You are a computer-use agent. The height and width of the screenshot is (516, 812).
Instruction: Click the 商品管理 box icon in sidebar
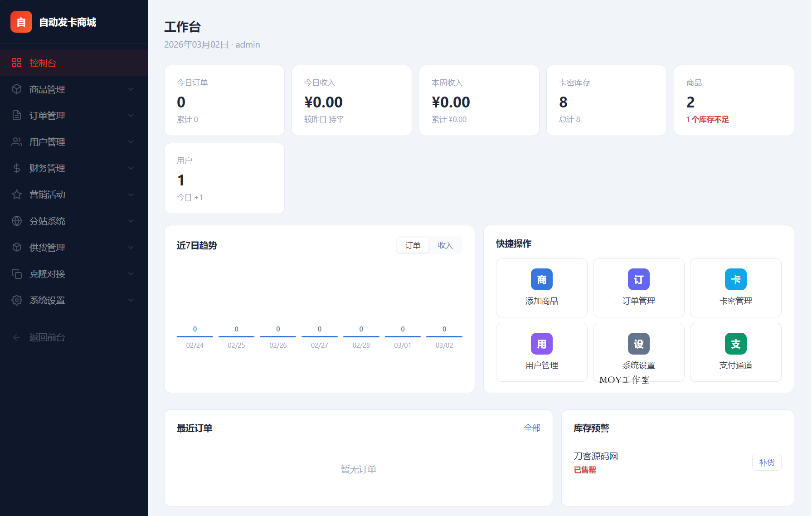[x=17, y=89]
